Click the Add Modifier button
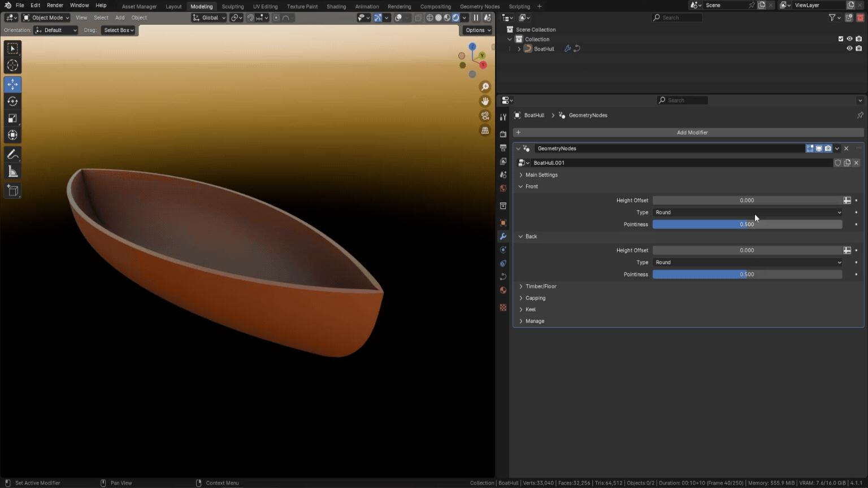This screenshot has width=868, height=488. 692,133
